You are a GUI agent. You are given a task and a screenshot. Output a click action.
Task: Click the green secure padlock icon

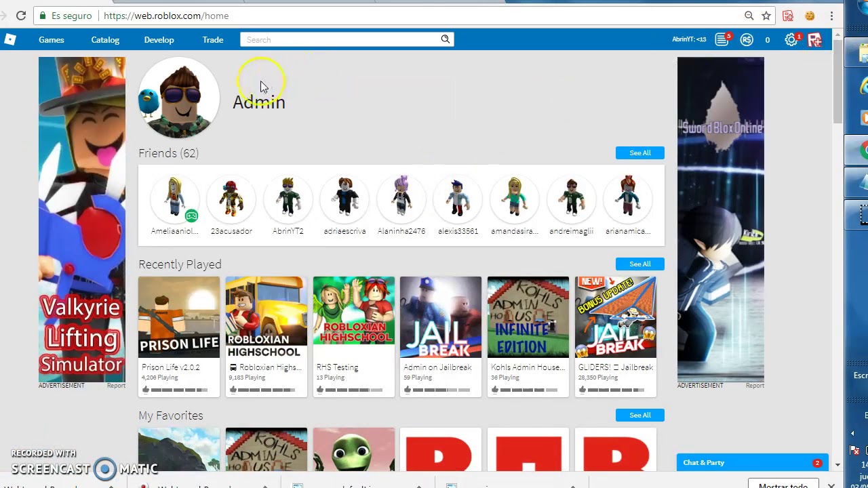(43, 16)
